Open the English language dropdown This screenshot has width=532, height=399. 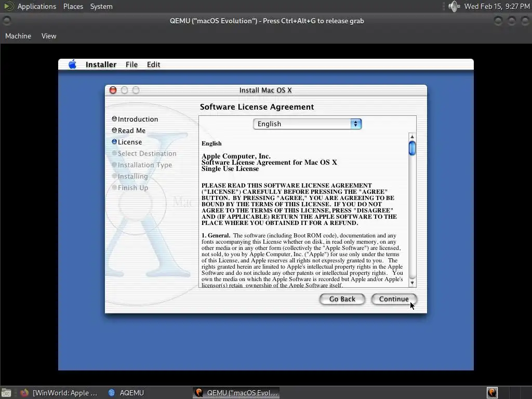click(307, 124)
